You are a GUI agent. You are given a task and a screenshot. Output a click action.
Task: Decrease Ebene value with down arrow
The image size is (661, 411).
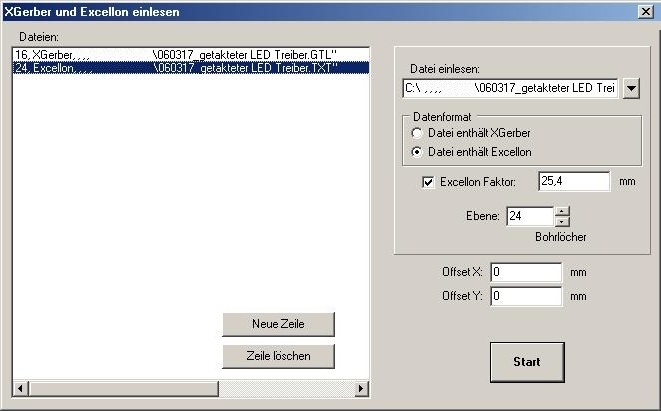(561, 221)
